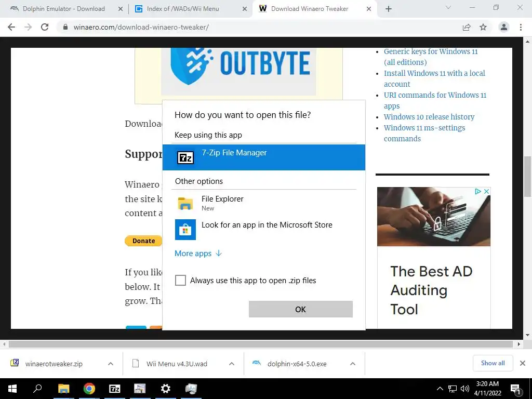Viewport: 532px width, 399px height.
Task: Close the sidebar advertisement
Action: (x=486, y=191)
